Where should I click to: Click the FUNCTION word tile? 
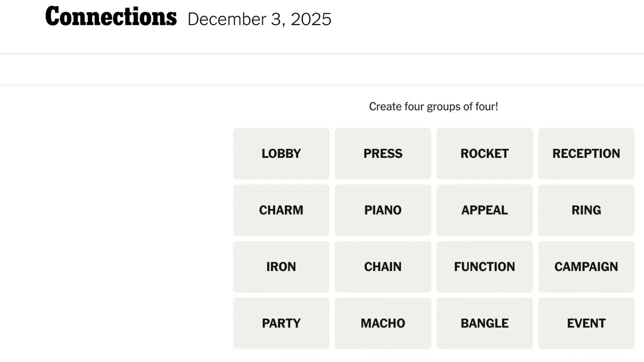click(x=485, y=266)
